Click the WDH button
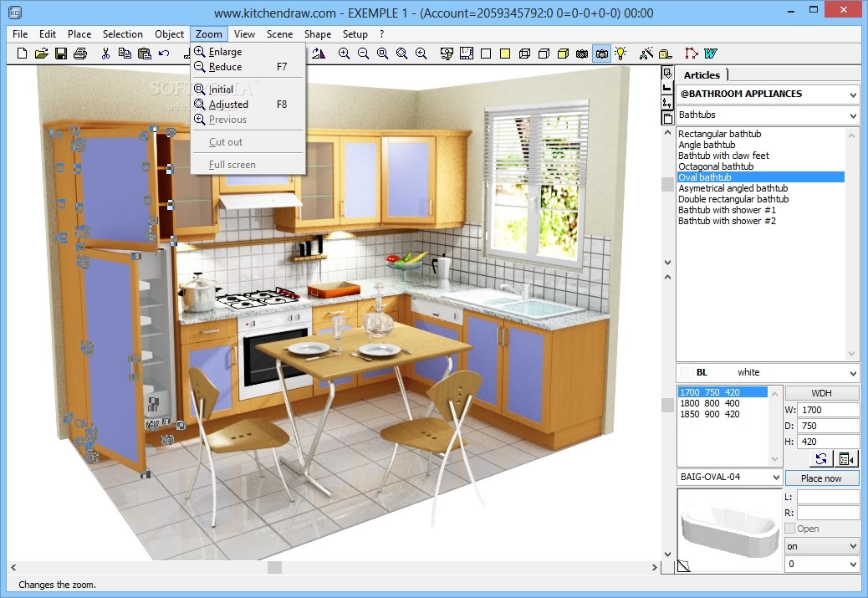 tap(822, 393)
